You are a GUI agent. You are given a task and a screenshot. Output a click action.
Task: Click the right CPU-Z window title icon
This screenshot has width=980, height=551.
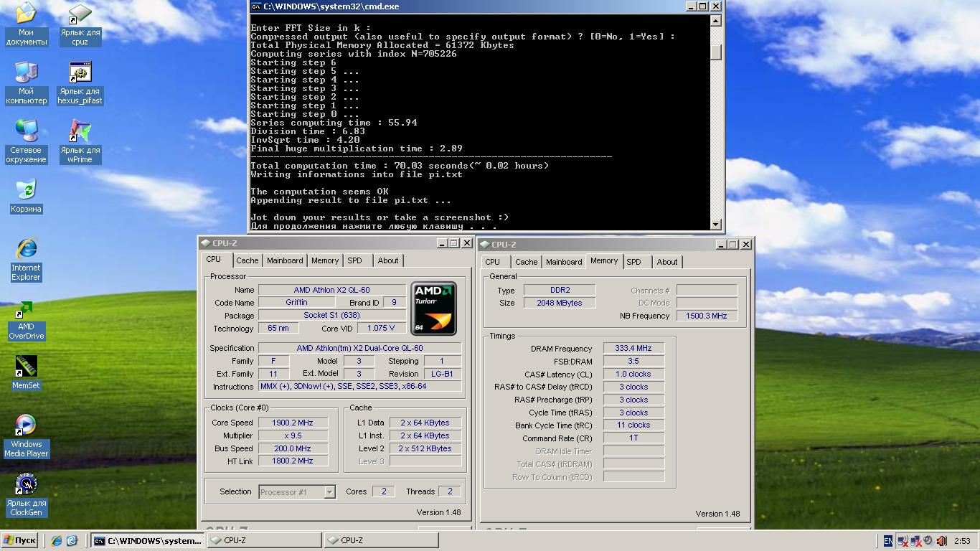click(484, 245)
